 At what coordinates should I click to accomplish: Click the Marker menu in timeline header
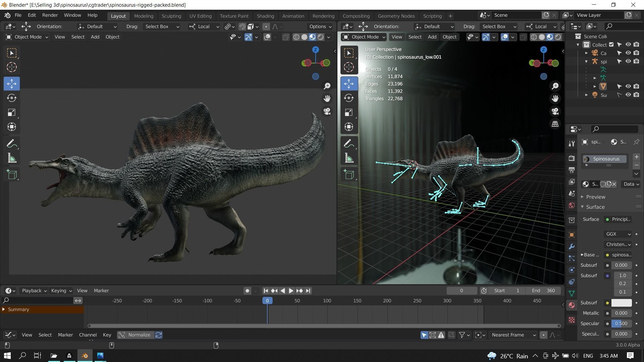pos(101,291)
